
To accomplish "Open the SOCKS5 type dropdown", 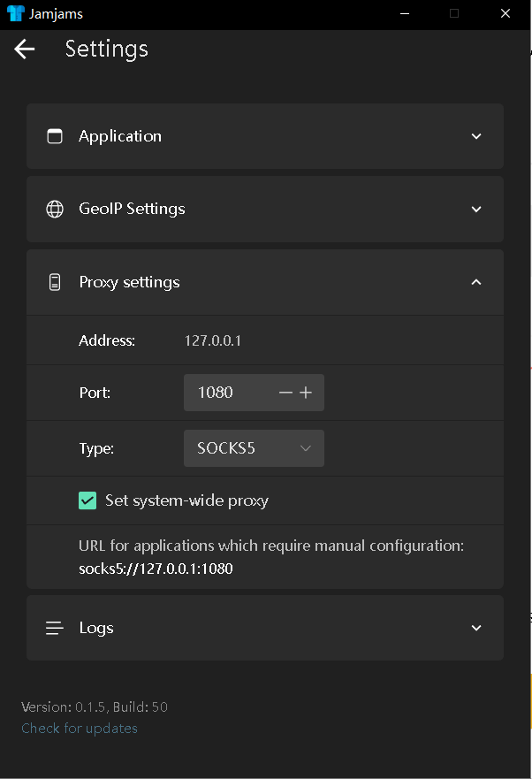I will pos(254,448).
